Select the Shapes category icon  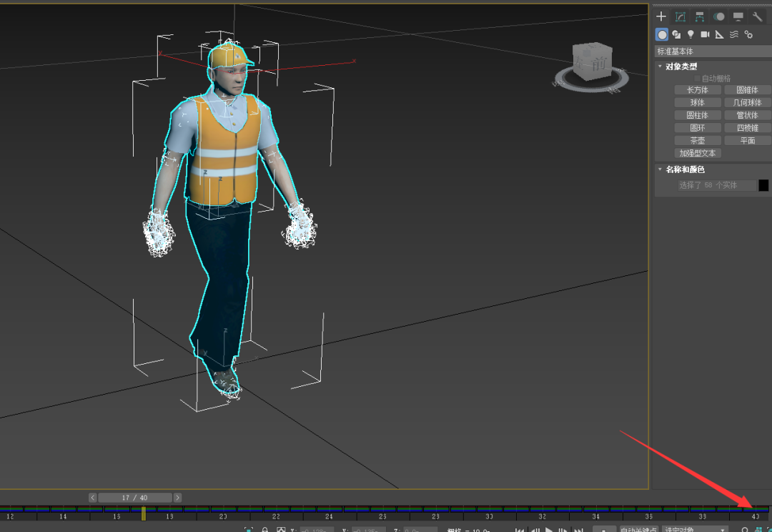coord(676,34)
